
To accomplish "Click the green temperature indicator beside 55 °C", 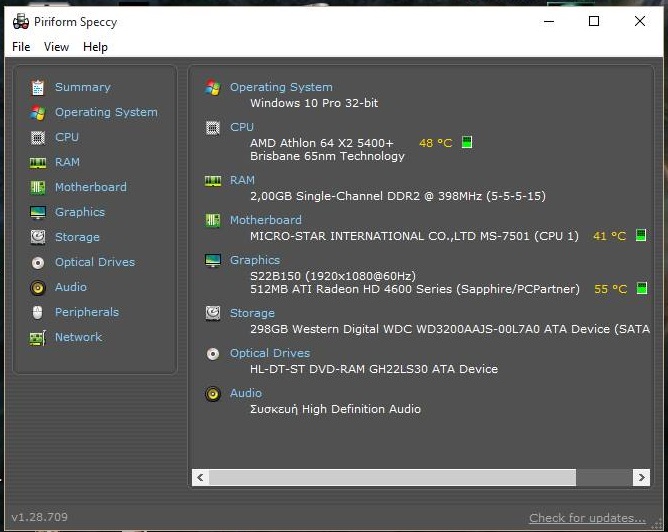I will pyautogui.click(x=642, y=288).
